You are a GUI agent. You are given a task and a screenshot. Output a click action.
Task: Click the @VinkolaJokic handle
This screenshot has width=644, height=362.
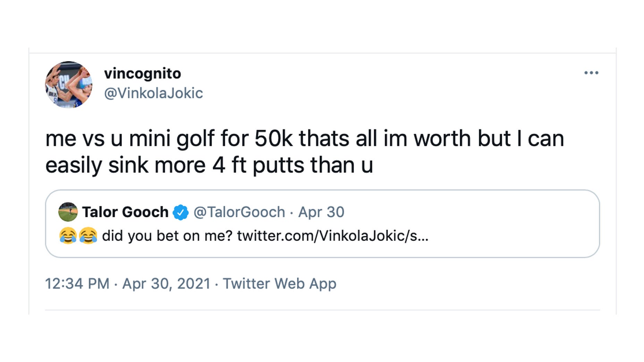click(x=153, y=93)
